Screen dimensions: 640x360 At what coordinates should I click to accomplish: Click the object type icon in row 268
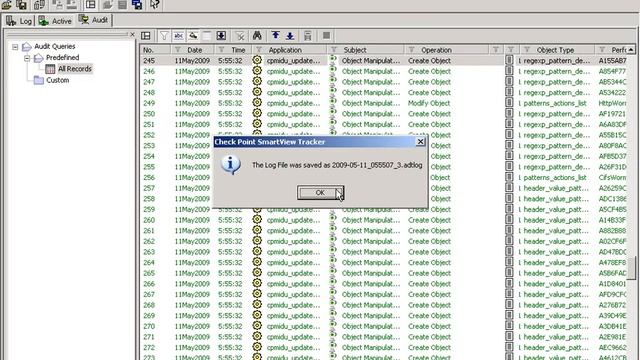coord(509,304)
